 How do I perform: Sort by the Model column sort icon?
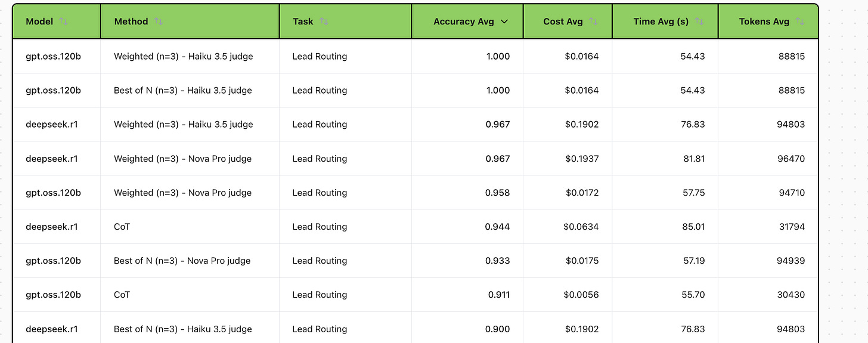(x=64, y=21)
